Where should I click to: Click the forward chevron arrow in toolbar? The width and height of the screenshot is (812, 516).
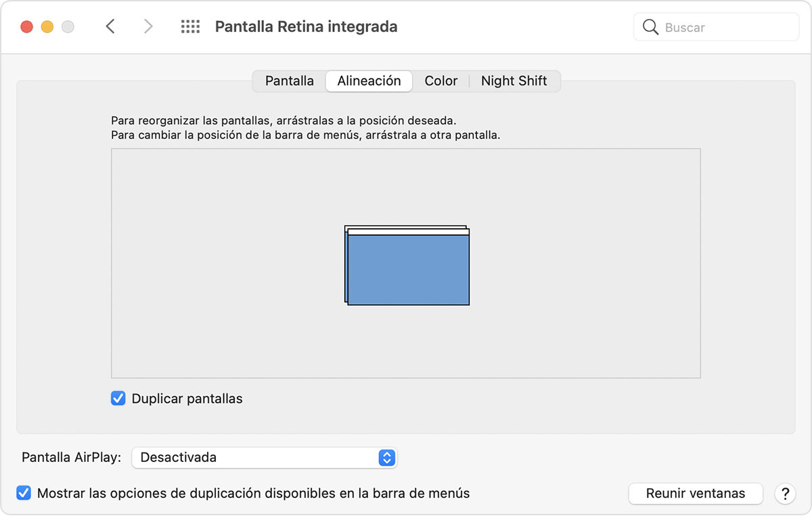click(x=148, y=27)
